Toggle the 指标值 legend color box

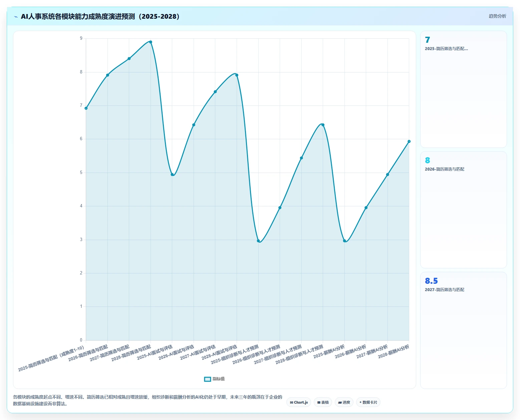tap(208, 379)
